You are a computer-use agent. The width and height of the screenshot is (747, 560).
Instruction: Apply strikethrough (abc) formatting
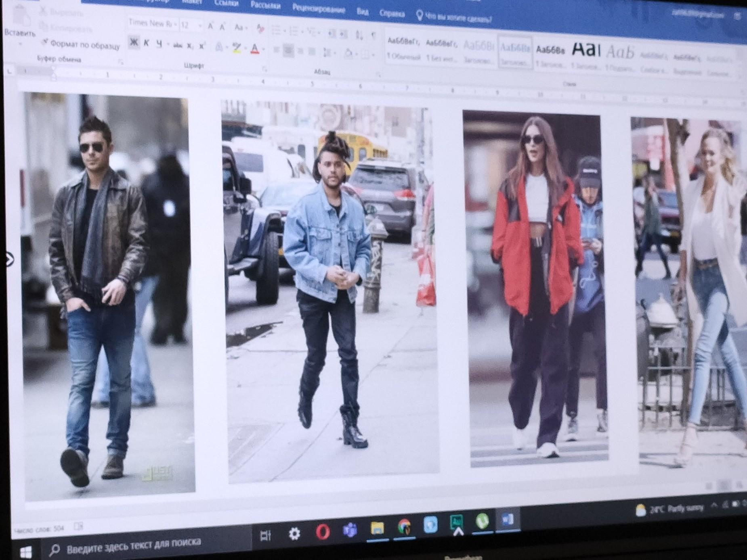pyautogui.click(x=177, y=46)
